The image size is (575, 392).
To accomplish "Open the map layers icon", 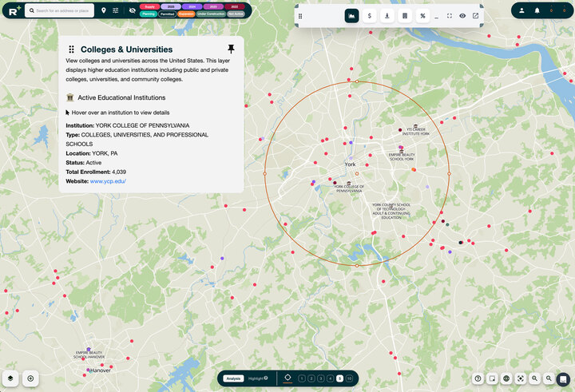I will (x=10, y=378).
